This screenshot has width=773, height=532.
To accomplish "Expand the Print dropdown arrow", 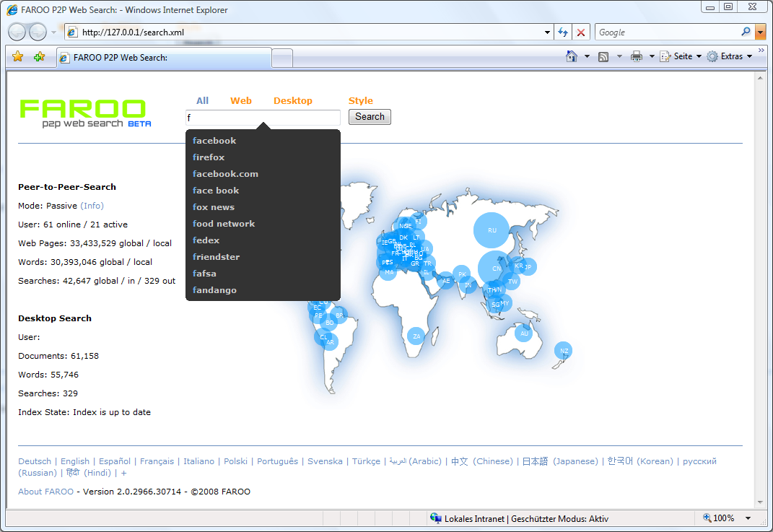I will [x=652, y=56].
